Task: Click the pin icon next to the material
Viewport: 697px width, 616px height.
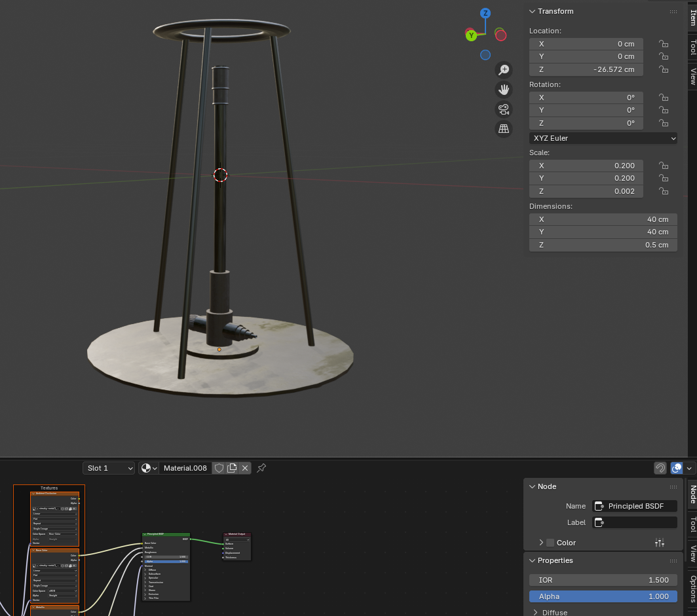Action: click(x=261, y=468)
